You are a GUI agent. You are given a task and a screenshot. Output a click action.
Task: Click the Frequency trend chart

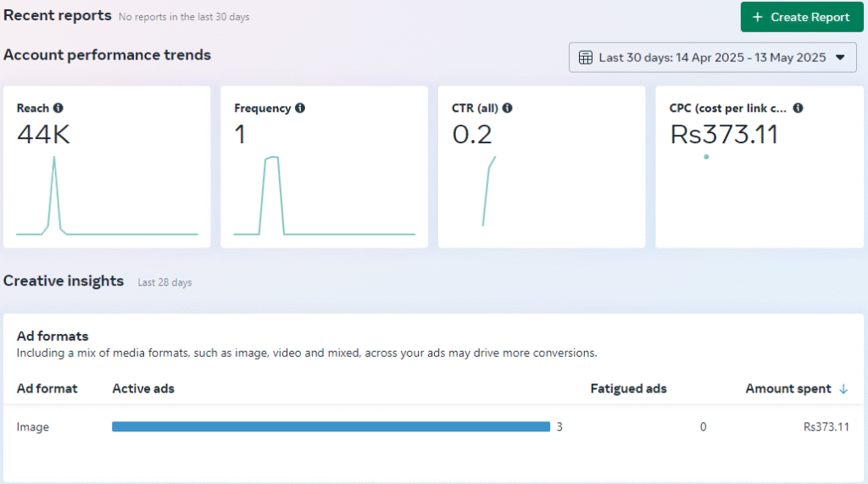(325, 196)
